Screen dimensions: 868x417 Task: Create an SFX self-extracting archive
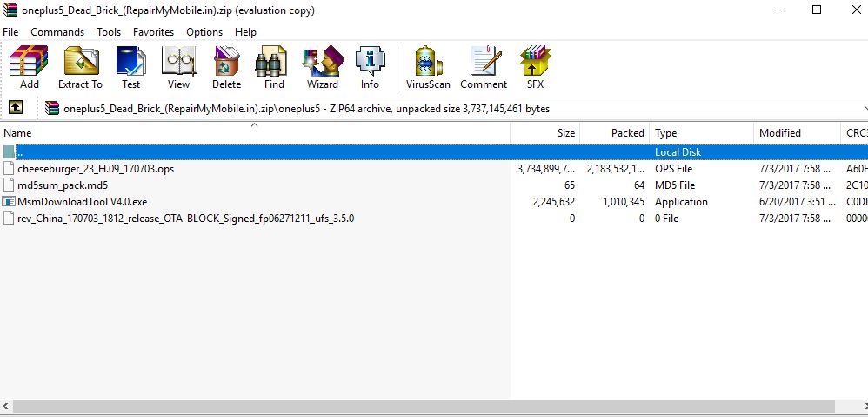[535, 68]
